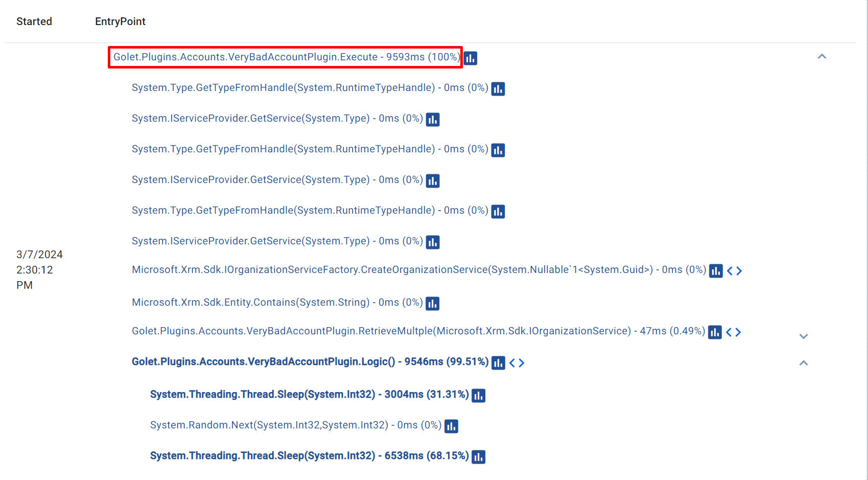The width and height of the screenshot is (868, 480).
Task: Open chart icon for Thread.Sleep 6538ms row
Action: 478,457
